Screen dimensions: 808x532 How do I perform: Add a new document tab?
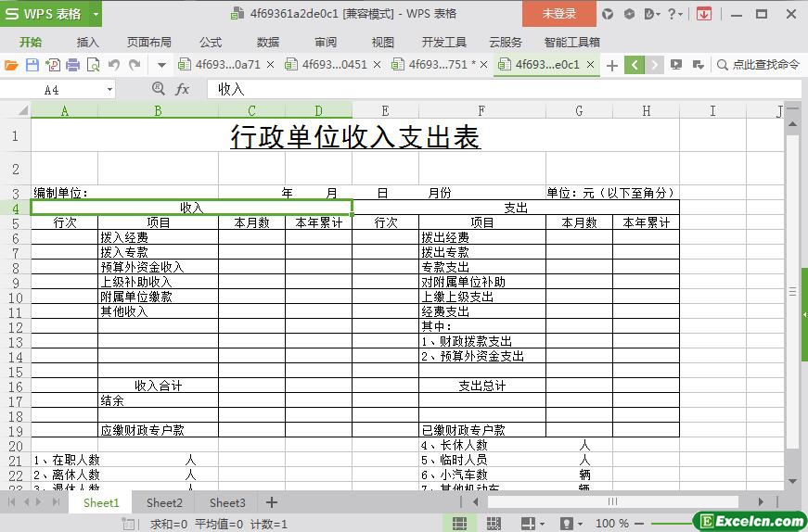point(612,66)
